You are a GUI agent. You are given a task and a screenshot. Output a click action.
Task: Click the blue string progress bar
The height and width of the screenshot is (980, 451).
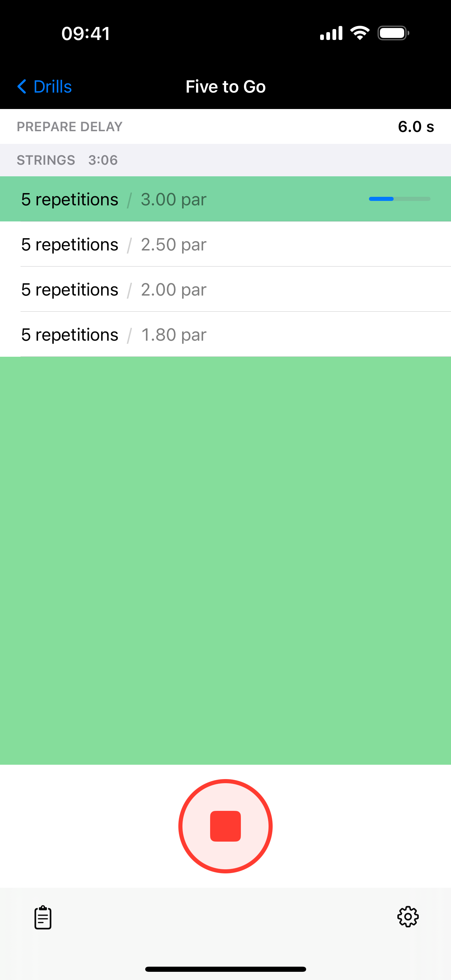click(399, 199)
